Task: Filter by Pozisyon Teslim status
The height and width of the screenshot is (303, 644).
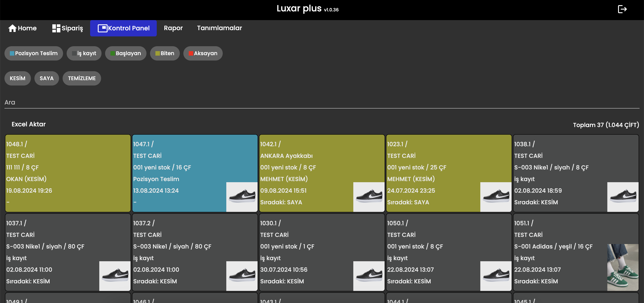Action: pyautogui.click(x=34, y=53)
